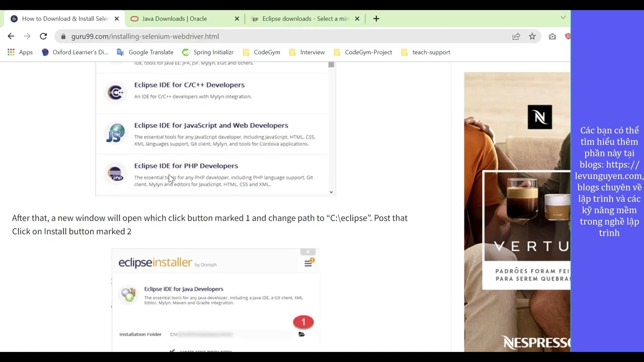Select Eclipse IDE for PHP Developers
644x362 pixels.
pos(186,165)
